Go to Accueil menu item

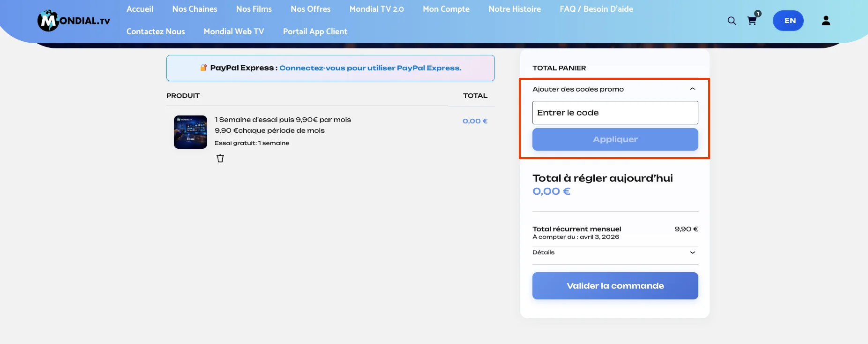[x=140, y=9]
